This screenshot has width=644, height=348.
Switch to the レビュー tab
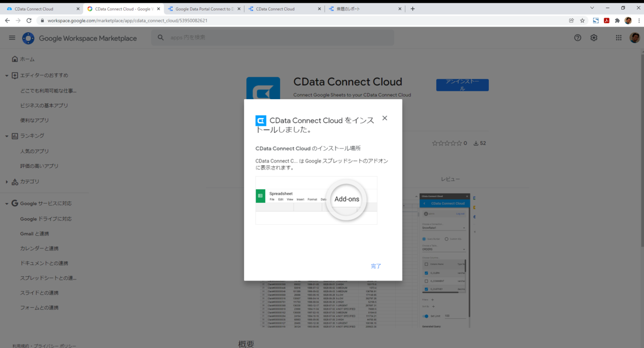point(450,179)
